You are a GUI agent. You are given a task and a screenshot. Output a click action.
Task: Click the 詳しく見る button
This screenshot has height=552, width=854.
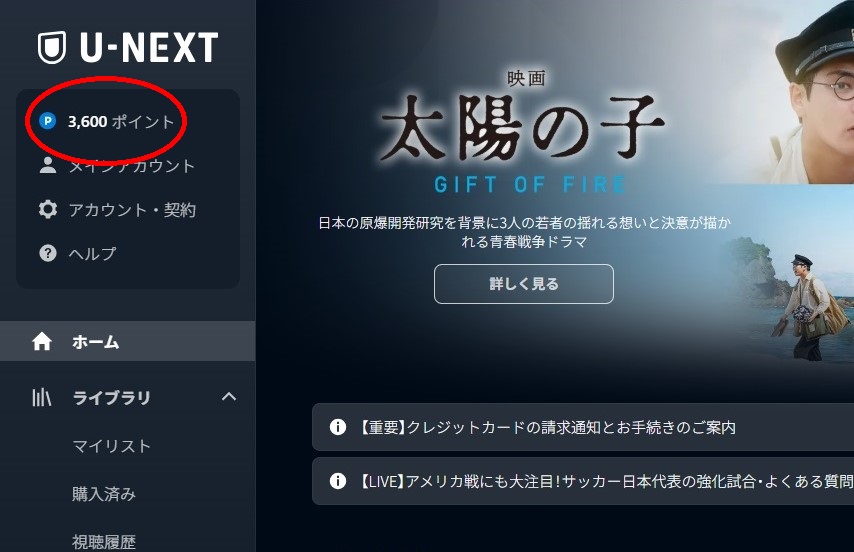[523, 284]
